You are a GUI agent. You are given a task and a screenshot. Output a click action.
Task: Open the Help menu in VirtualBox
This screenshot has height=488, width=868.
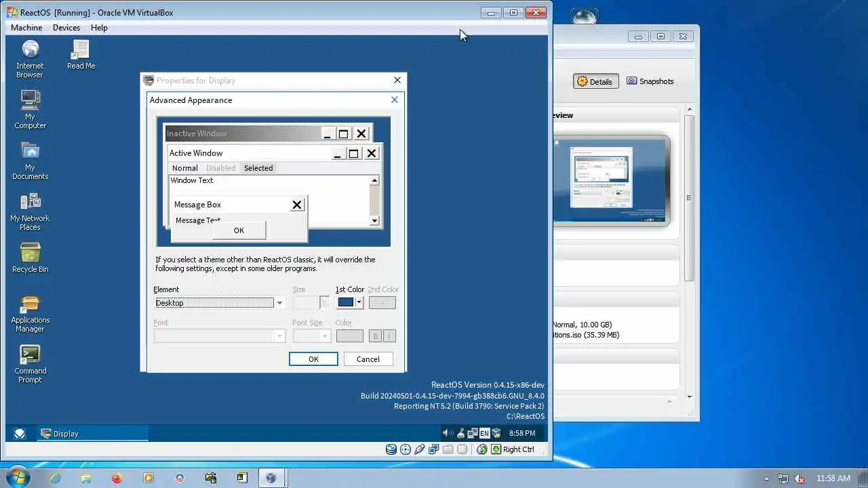99,28
